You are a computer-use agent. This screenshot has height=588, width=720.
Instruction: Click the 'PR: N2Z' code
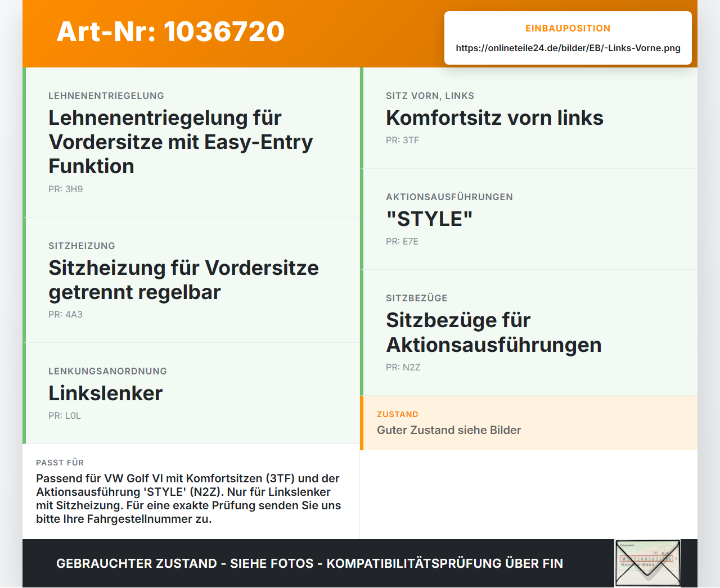[x=403, y=368]
